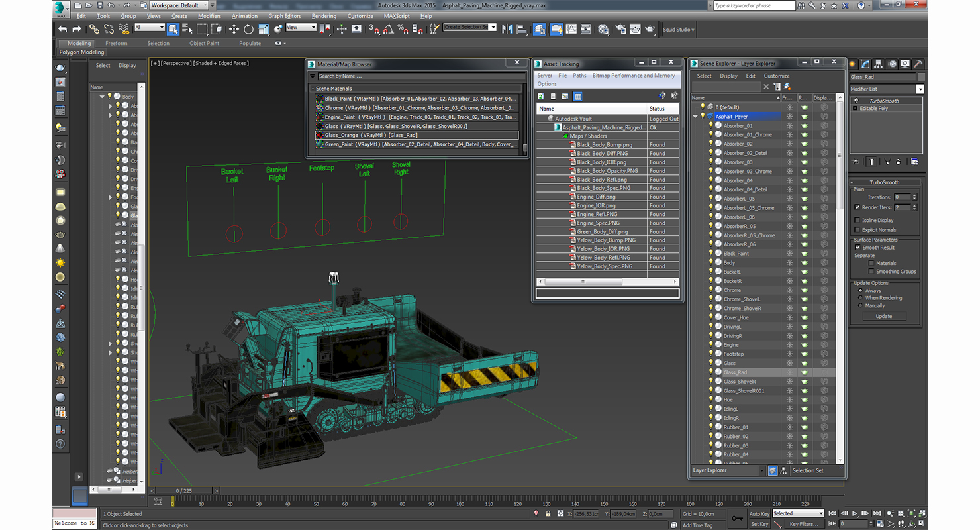Activate the Bind to Space Warp tool
Screen dimensions: 980x530
click(x=124, y=29)
